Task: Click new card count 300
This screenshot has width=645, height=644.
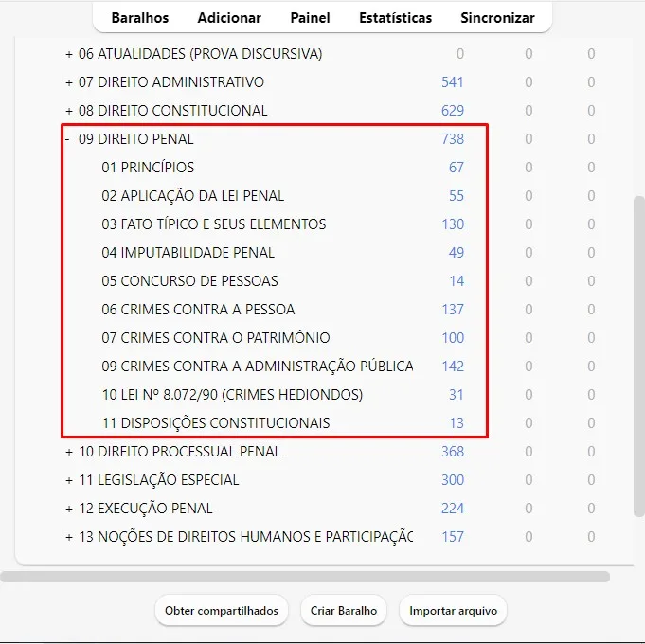Action: point(453,480)
